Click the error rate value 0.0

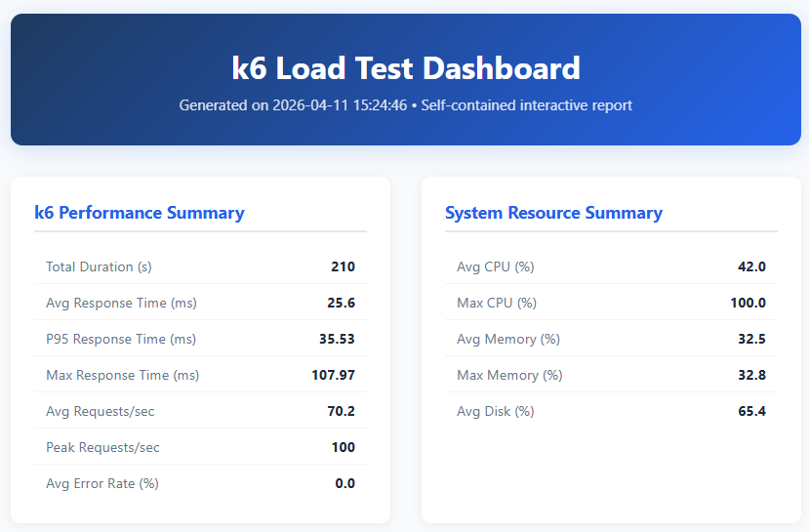tap(345, 483)
